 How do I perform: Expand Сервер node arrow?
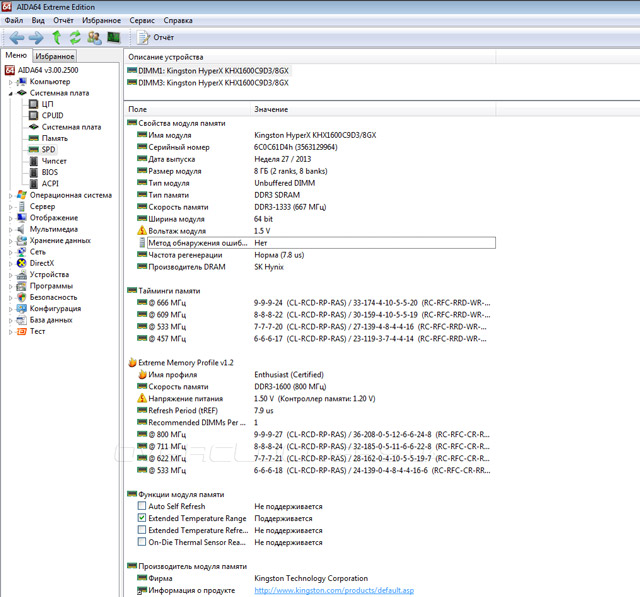pyautogui.click(x=11, y=207)
